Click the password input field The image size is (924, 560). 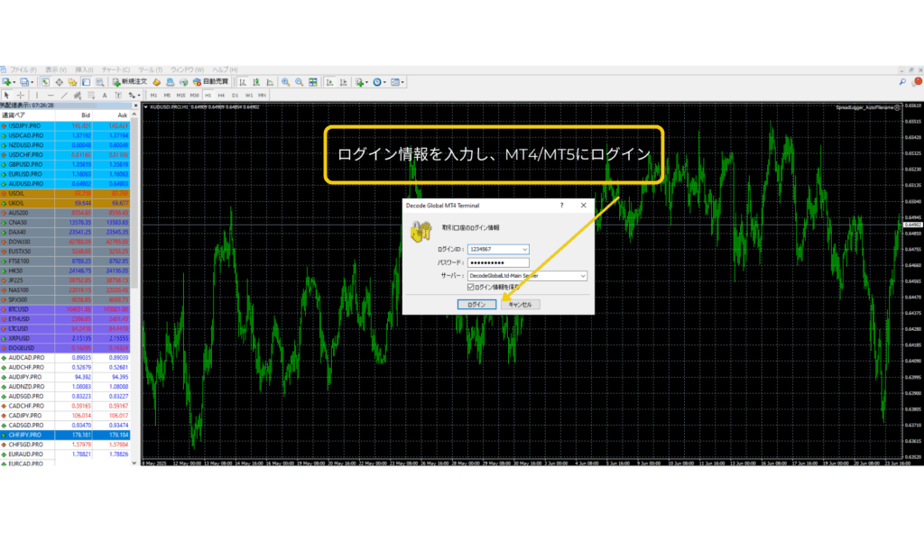pyautogui.click(x=498, y=262)
